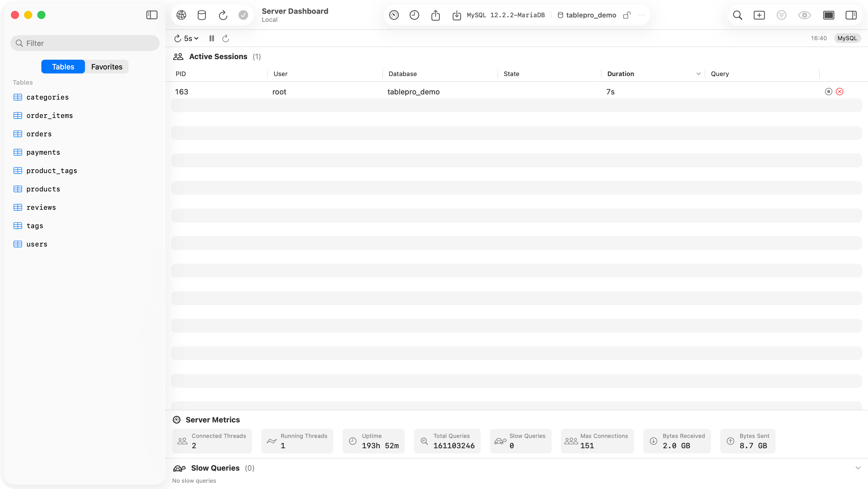Image resolution: width=868 pixels, height=489 pixels.
Task: Click the import icon next to MySQL version
Action: coord(456,15)
